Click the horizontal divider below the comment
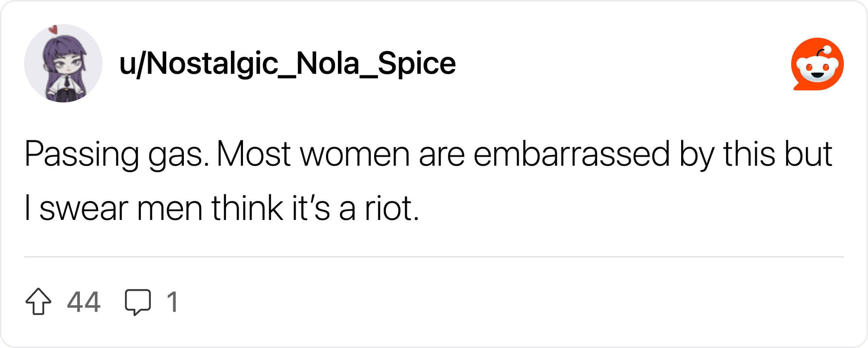Screen dimensions: 868x348 (434, 257)
